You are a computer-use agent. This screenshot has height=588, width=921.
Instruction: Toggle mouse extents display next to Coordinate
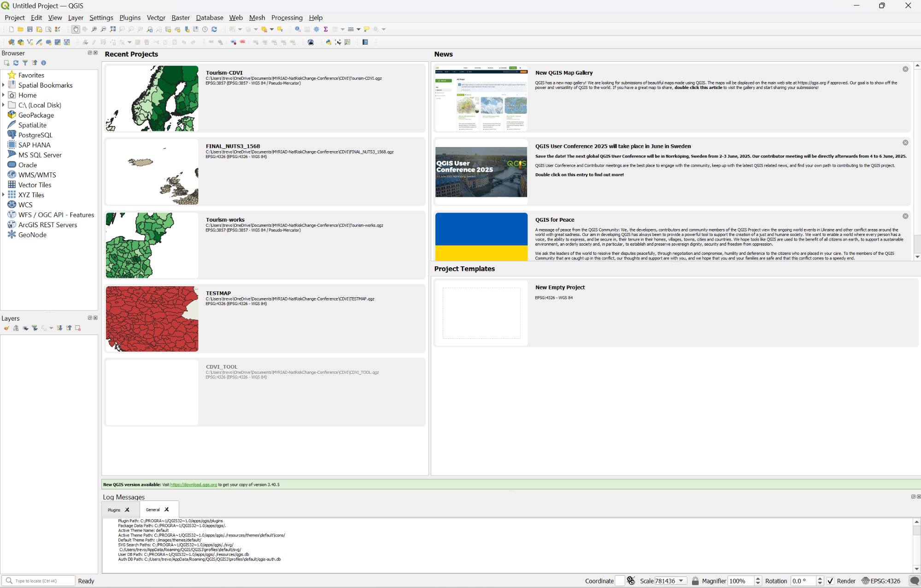631,581
